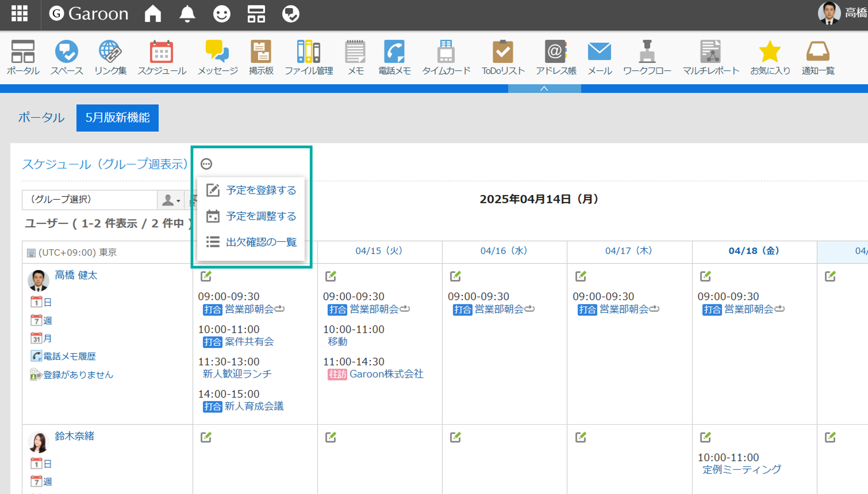This screenshot has height=494, width=868.
Task: Click the 高橋 profile avatar in header
Action: tap(829, 13)
